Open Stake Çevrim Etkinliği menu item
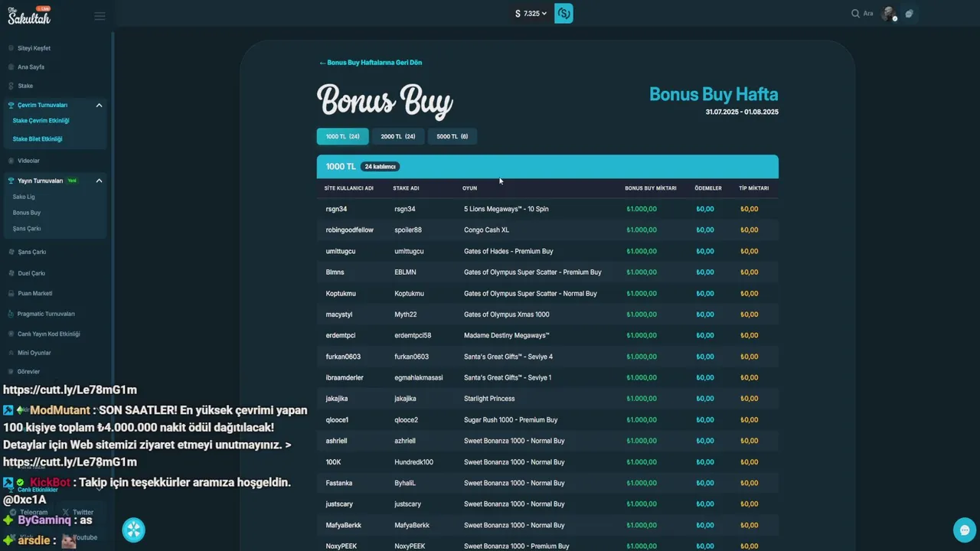Viewport: 980px width, 551px height. [x=41, y=121]
